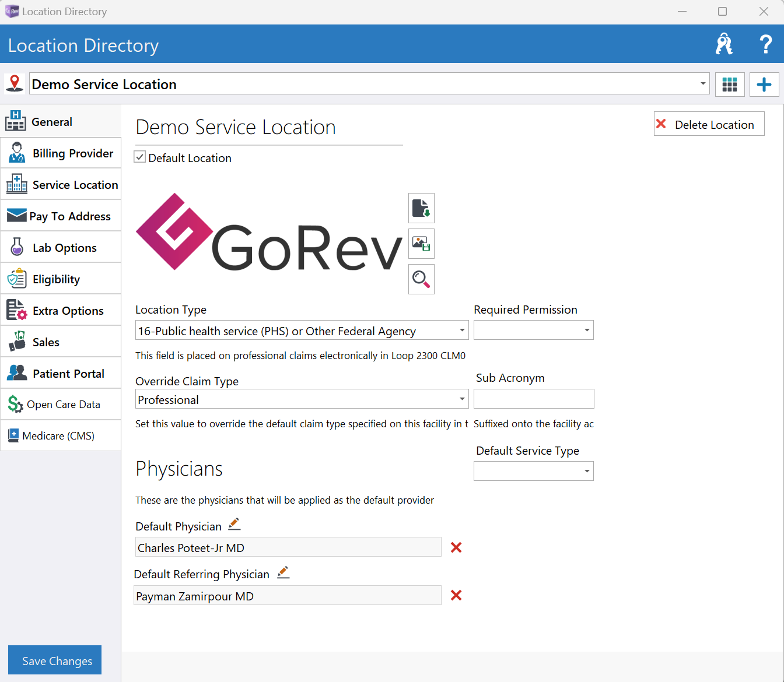Click the Lab Options flask icon

[17, 247]
